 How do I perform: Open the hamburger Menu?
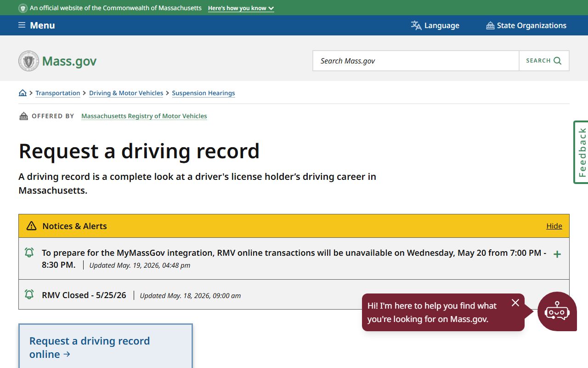(x=36, y=25)
